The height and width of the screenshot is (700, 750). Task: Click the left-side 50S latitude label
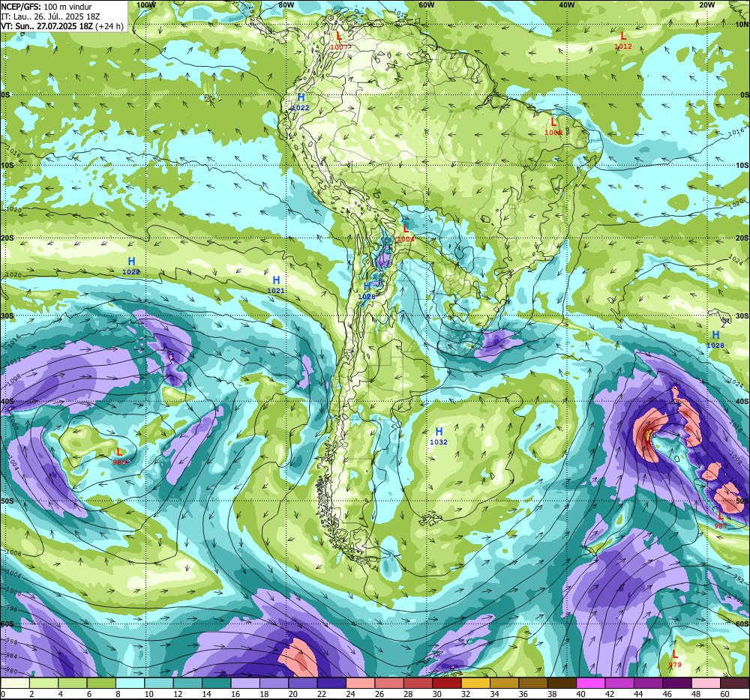point(7,501)
